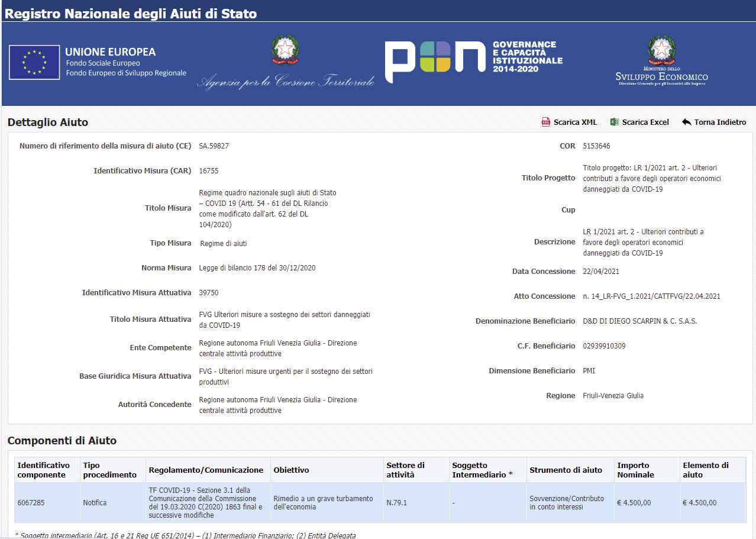Click the Atto Concessione reference n. 14_LR-FVG_1.2021

(651, 296)
